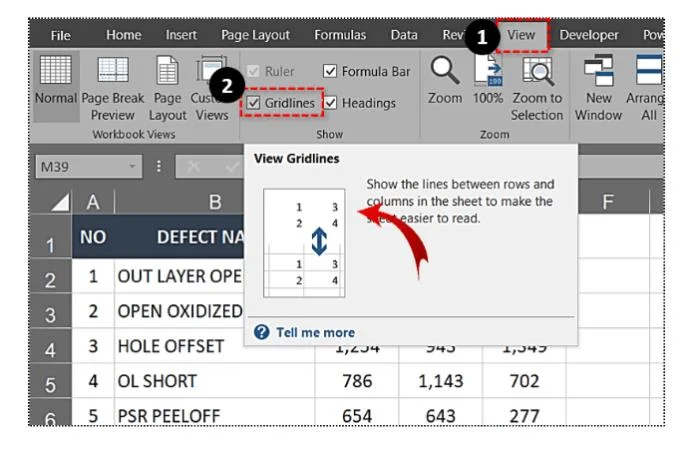Open a New Window
The image size is (690, 454).
coord(598,88)
